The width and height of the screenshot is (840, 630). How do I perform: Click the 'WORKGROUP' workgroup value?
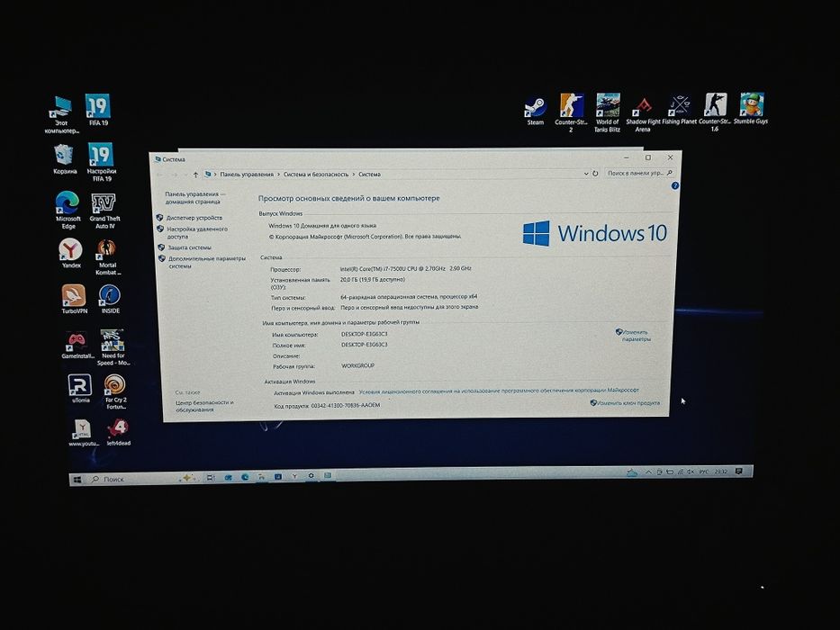click(357, 365)
